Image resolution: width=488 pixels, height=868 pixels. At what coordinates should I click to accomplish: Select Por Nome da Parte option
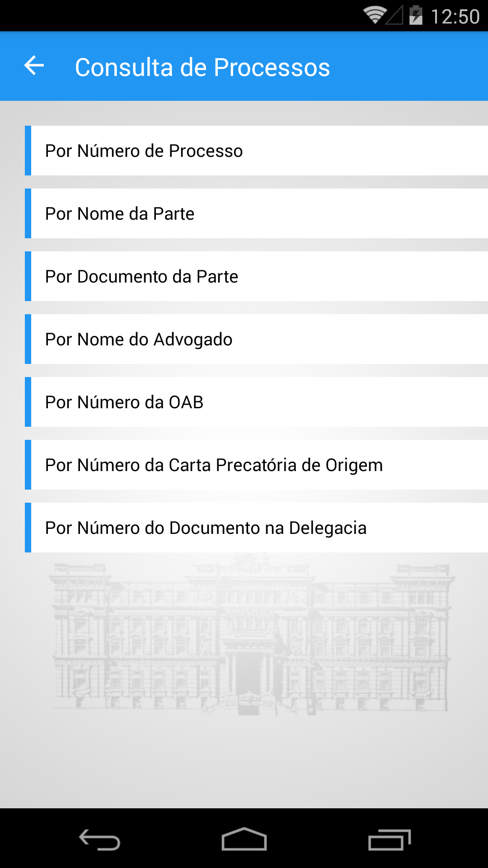click(x=258, y=213)
